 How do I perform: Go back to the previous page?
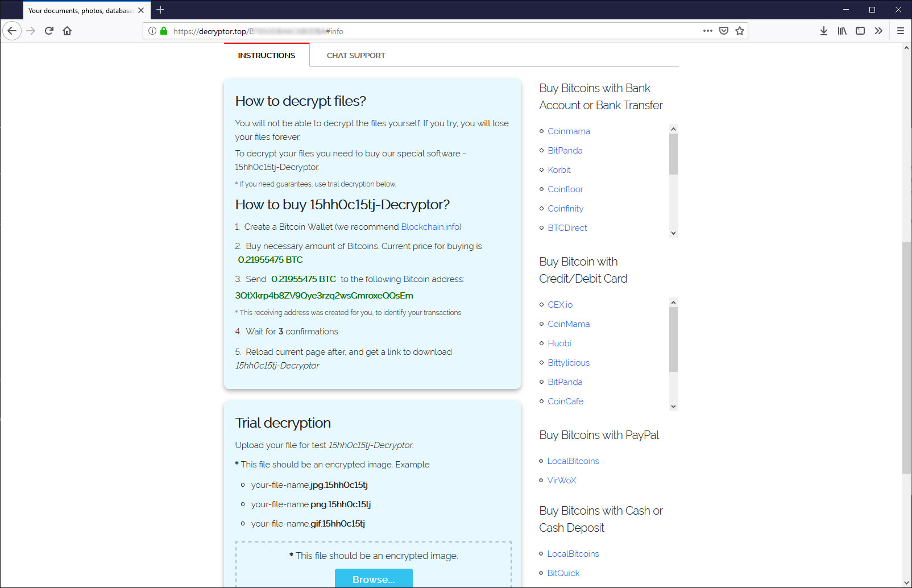[x=12, y=31]
